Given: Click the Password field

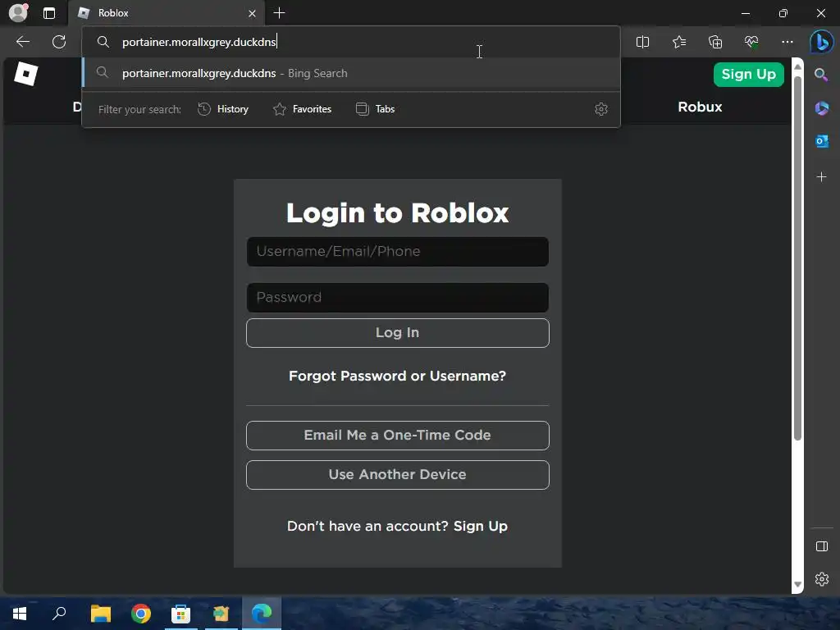Looking at the screenshot, I should point(397,298).
